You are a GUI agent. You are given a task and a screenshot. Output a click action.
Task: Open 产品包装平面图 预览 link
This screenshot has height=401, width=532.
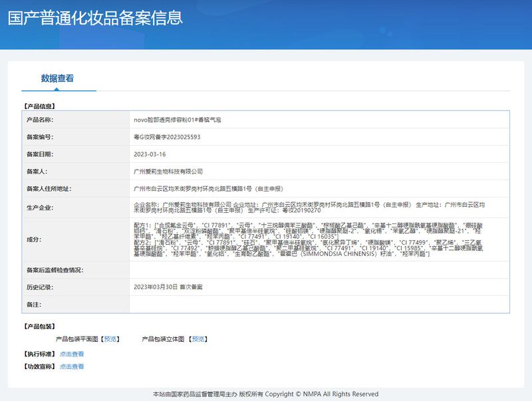[110, 339]
